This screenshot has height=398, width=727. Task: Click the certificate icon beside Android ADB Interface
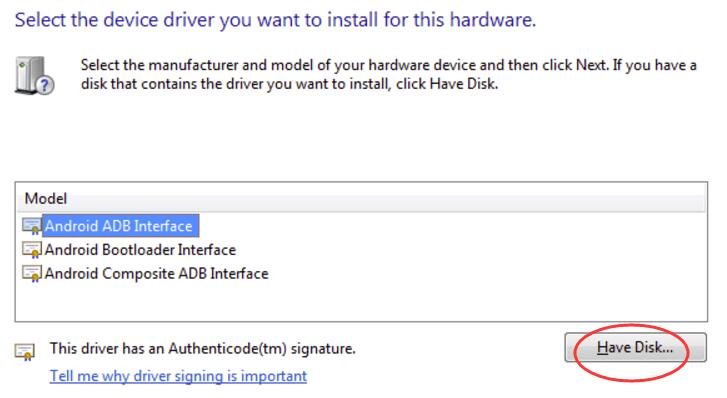pos(32,226)
